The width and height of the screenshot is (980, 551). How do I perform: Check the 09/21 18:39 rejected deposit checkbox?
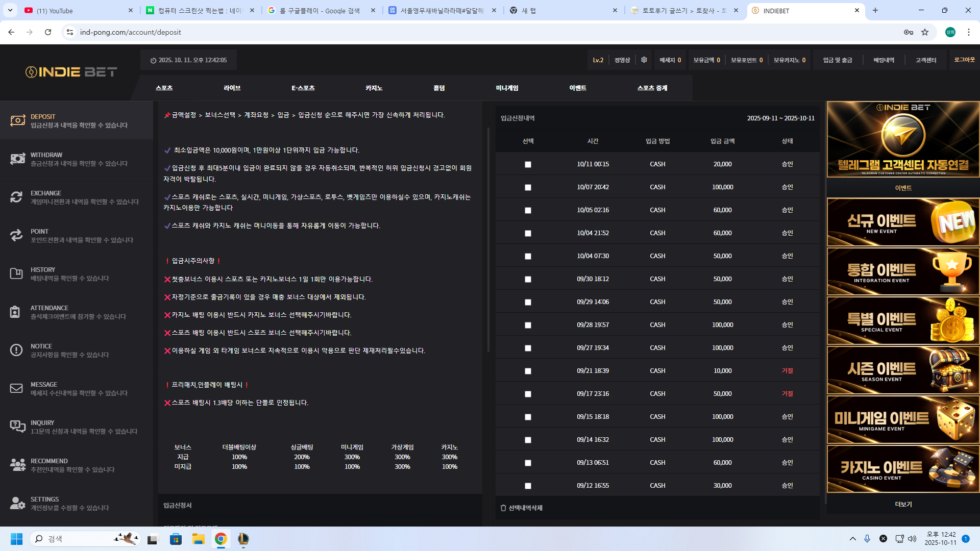528,371
